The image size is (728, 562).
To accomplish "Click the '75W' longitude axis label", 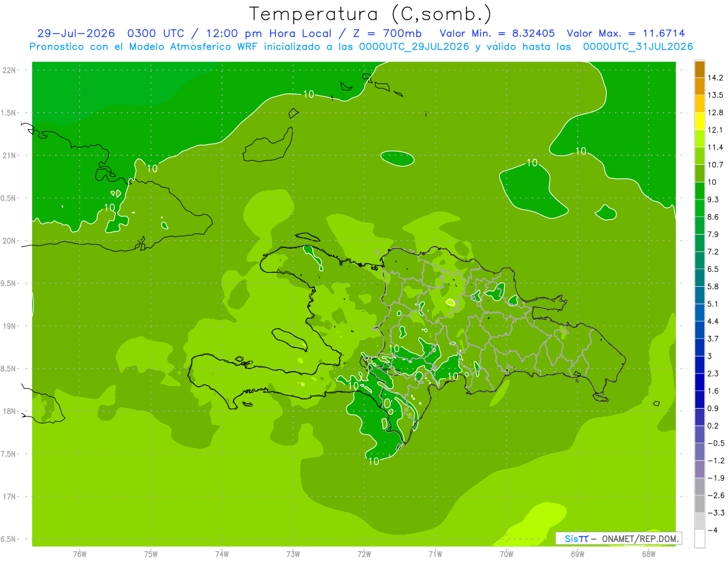I will (x=151, y=554).
